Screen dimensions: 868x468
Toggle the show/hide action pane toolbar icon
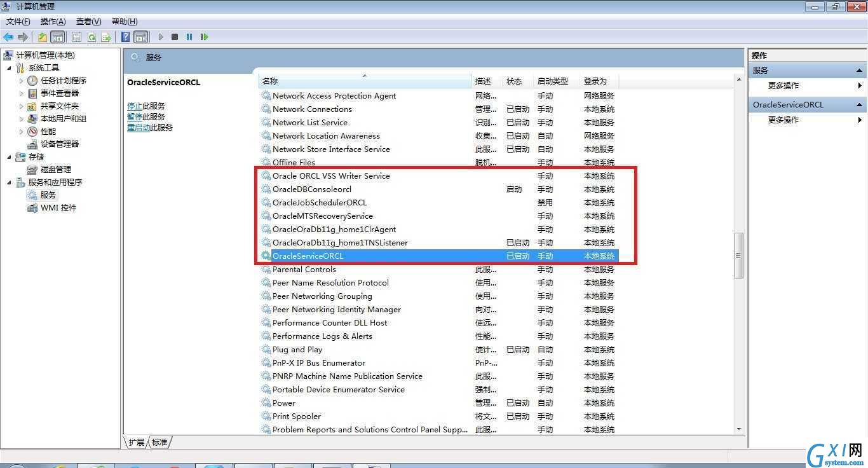pos(141,37)
